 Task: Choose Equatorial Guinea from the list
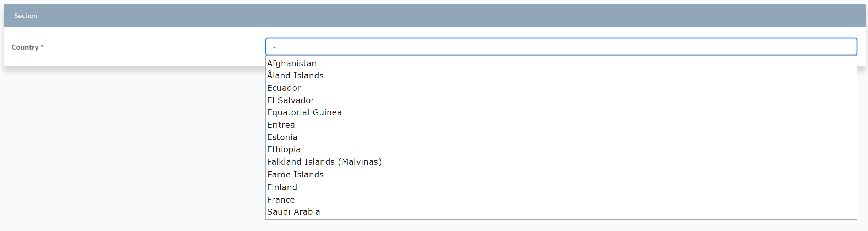(x=304, y=112)
